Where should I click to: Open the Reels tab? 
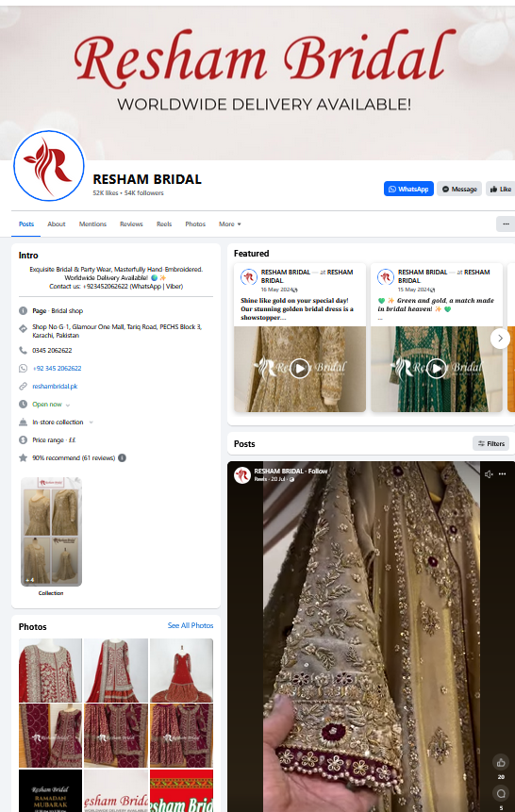coord(164,224)
